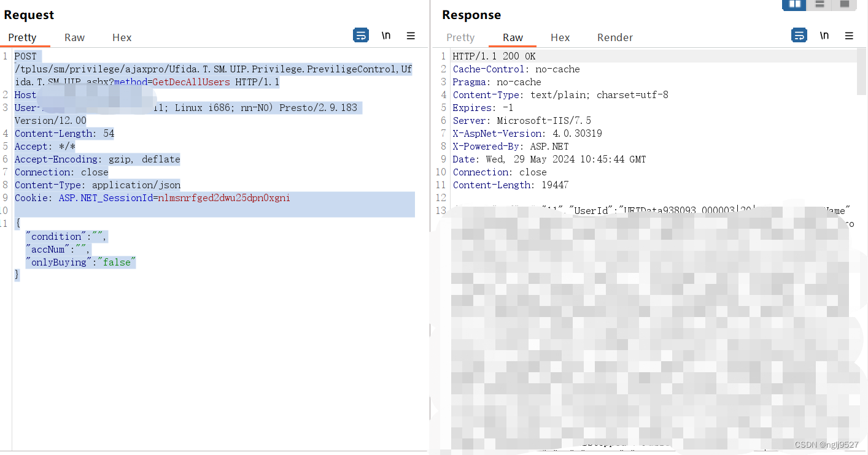Switch to the Raw tab in Request

74,37
